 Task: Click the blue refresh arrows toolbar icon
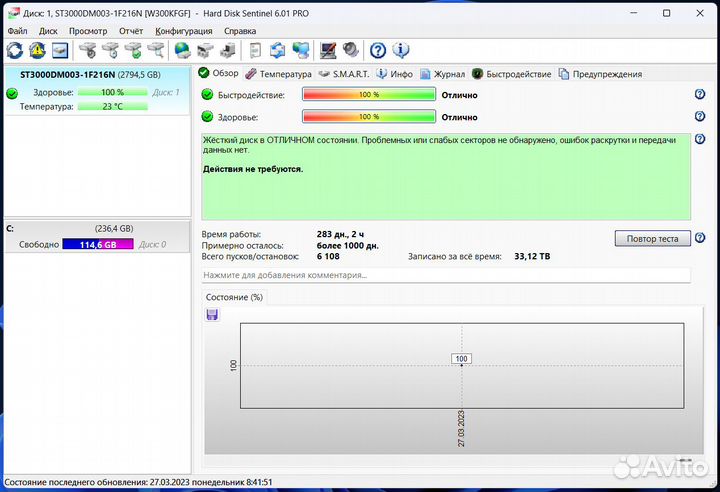pyautogui.click(x=15, y=50)
